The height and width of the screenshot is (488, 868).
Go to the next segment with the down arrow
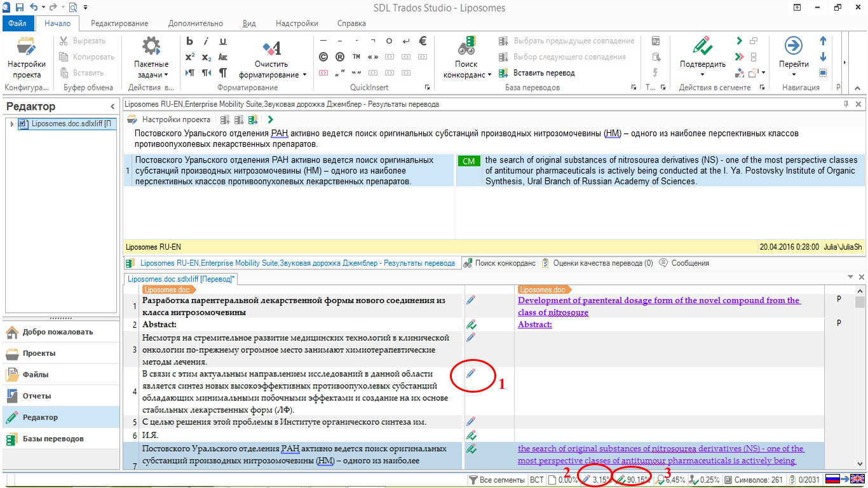823,57
